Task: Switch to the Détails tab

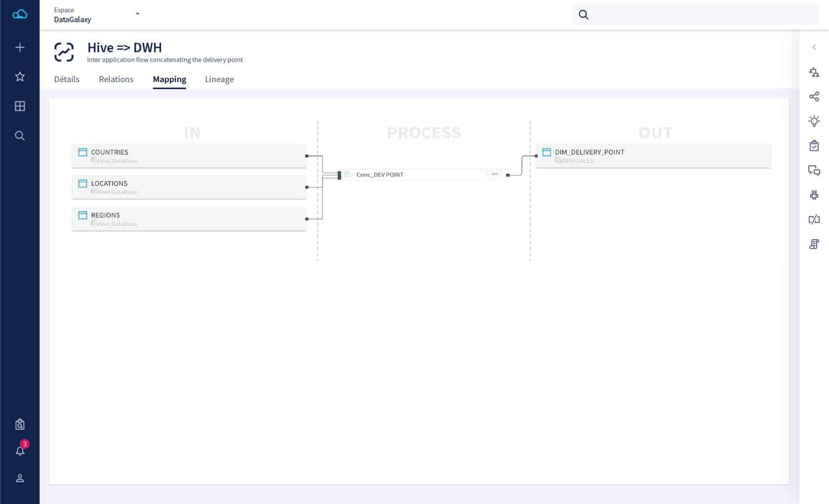Action: click(x=66, y=79)
